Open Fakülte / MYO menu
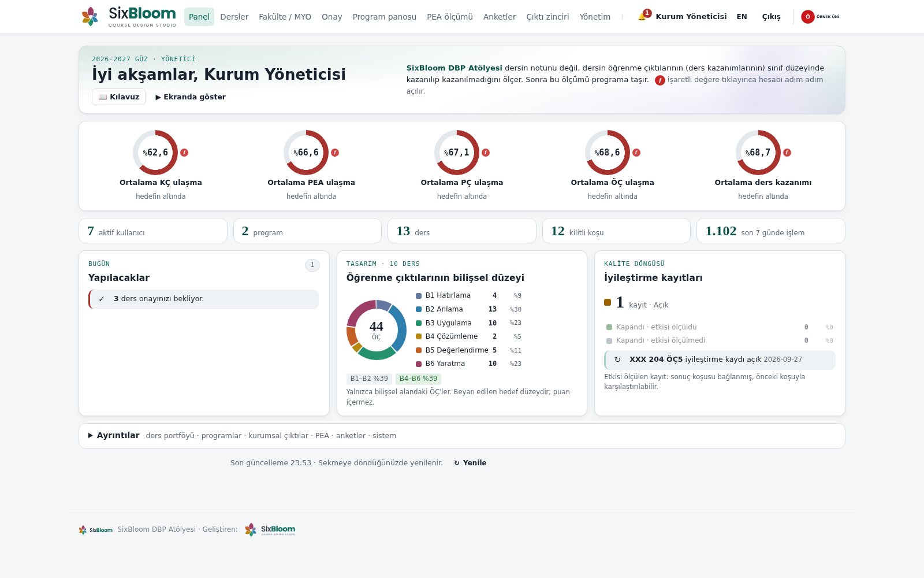924x578 pixels. pos(285,17)
